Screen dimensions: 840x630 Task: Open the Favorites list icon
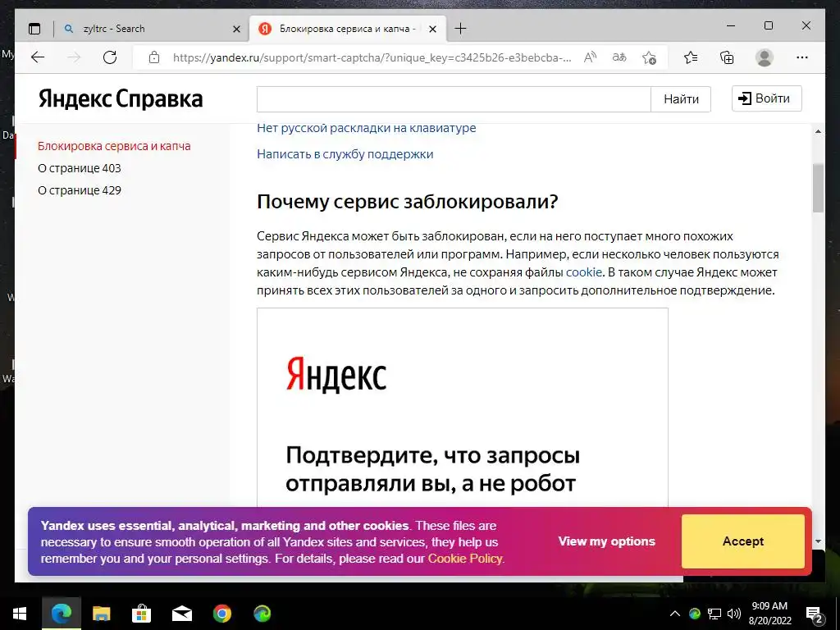pyautogui.click(x=691, y=57)
